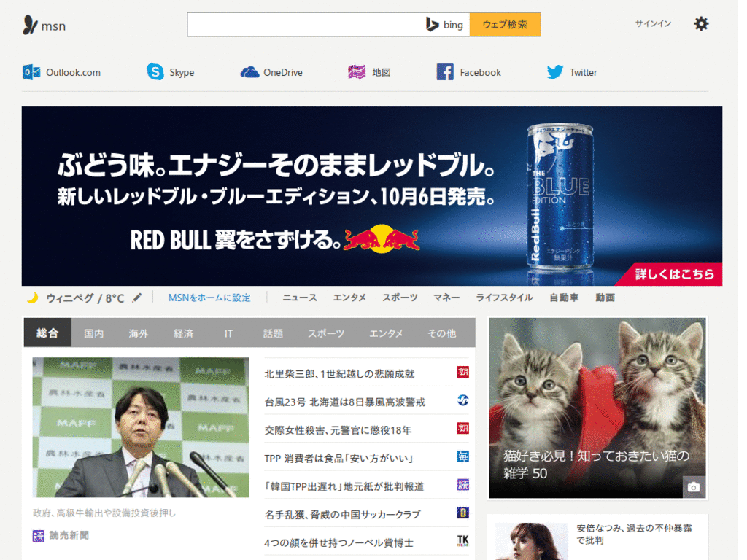The image size is (747, 560).
Task: Click source icon beside 韓国TPP出遅れ headline
Action: pos(462,484)
